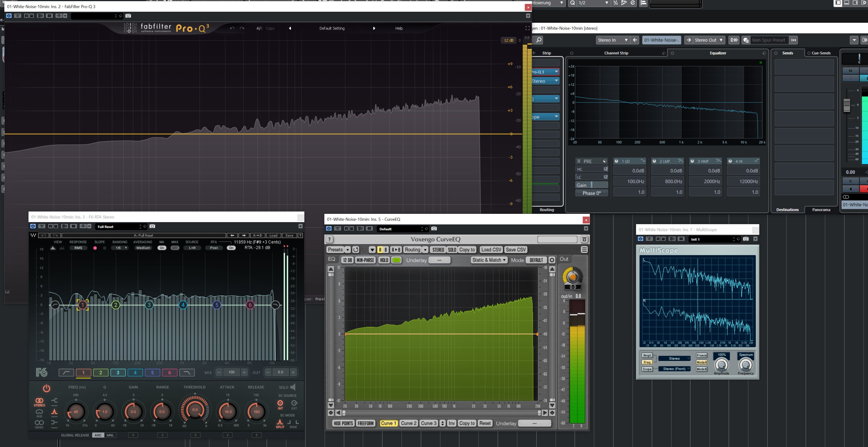Select F6 SIDES processing mode icon
Screen dimensions: 868x447
pyautogui.click(x=39, y=424)
